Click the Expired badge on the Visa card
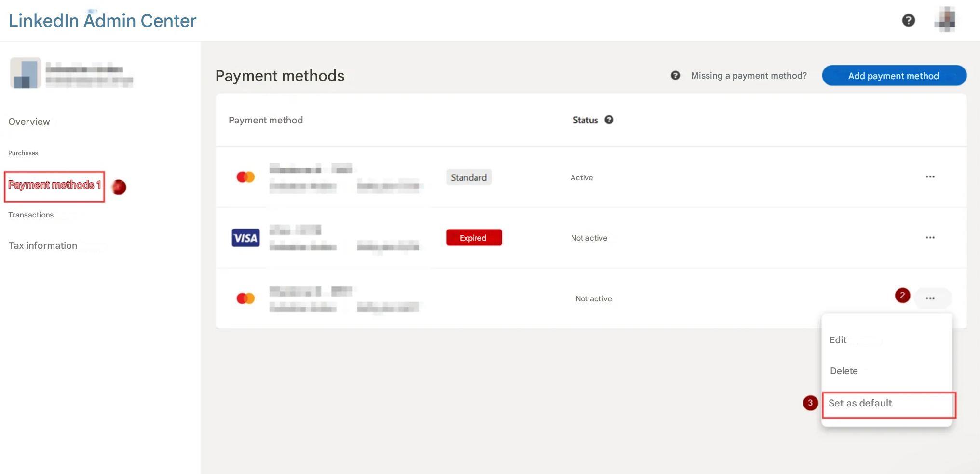The height and width of the screenshot is (474, 980). click(474, 238)
